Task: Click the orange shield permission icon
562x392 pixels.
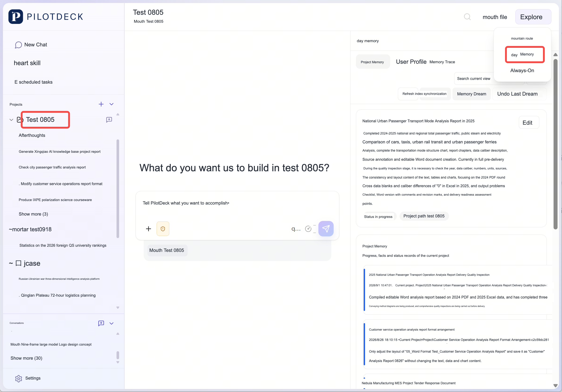Action: (163, 229)
